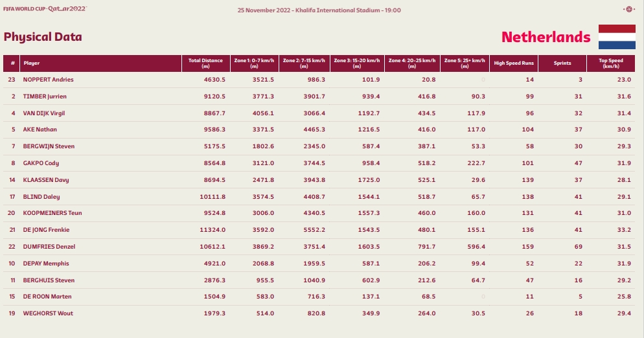Click the High Speed Runs column header
This screenshot has width=644, height=338.
click(514, 63)
